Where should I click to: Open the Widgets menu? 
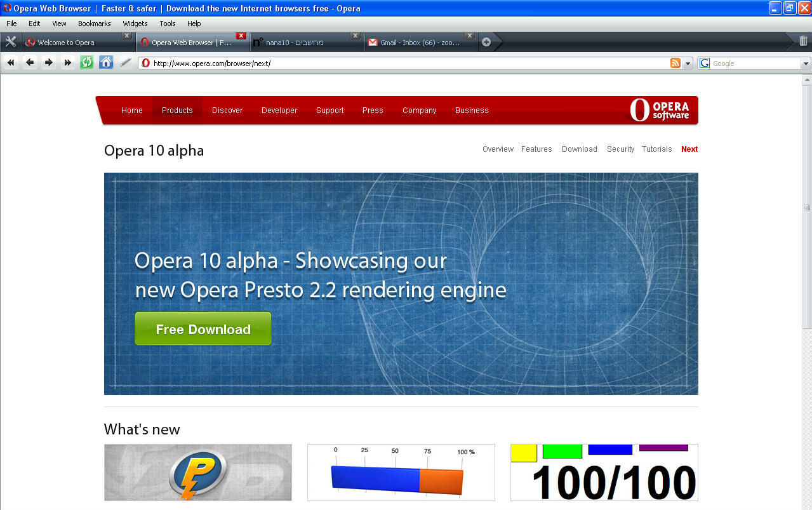click(x=135, y=23)
